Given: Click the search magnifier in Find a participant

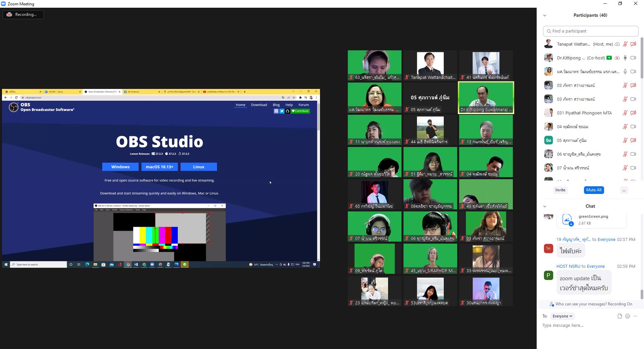Looking at the screenshot, I should coord(549,31).
